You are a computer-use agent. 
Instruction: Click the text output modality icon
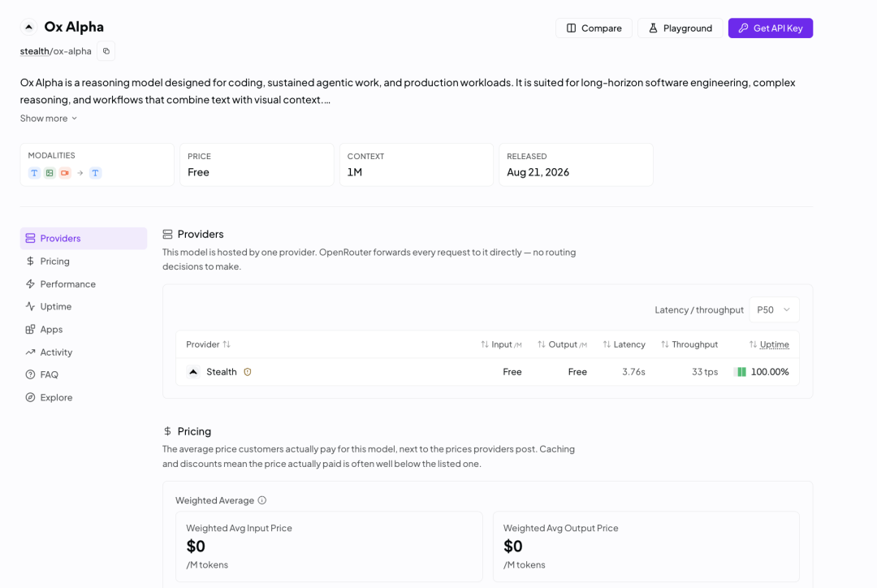[96, 173]
